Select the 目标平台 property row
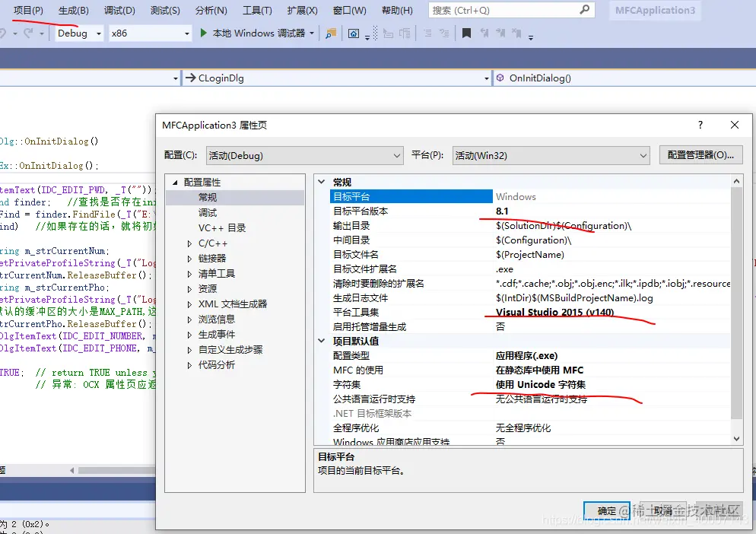This screenshot has width=756, height=534. [530, 196]
